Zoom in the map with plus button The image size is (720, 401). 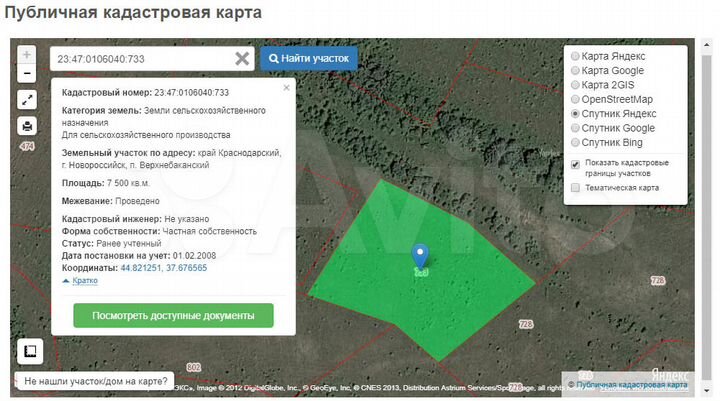click(27, 55)
